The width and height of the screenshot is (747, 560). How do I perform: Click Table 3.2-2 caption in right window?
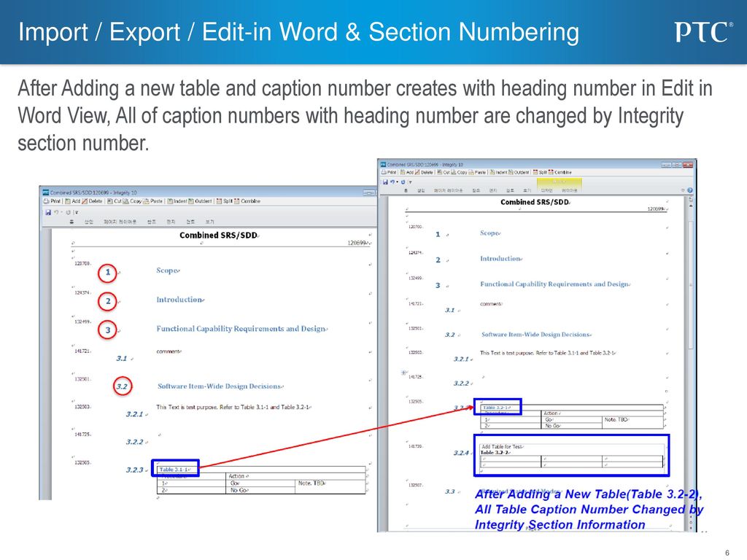pos(495,452)
